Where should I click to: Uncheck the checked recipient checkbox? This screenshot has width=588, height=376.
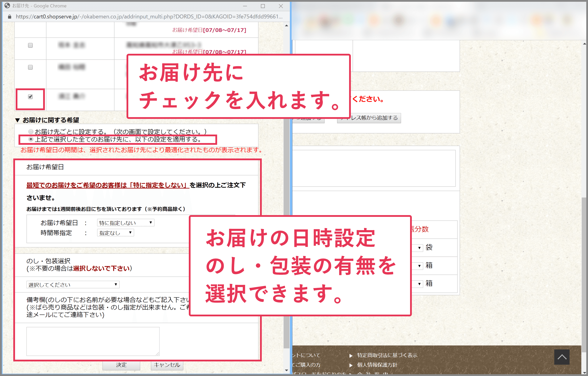pos(30,97)
